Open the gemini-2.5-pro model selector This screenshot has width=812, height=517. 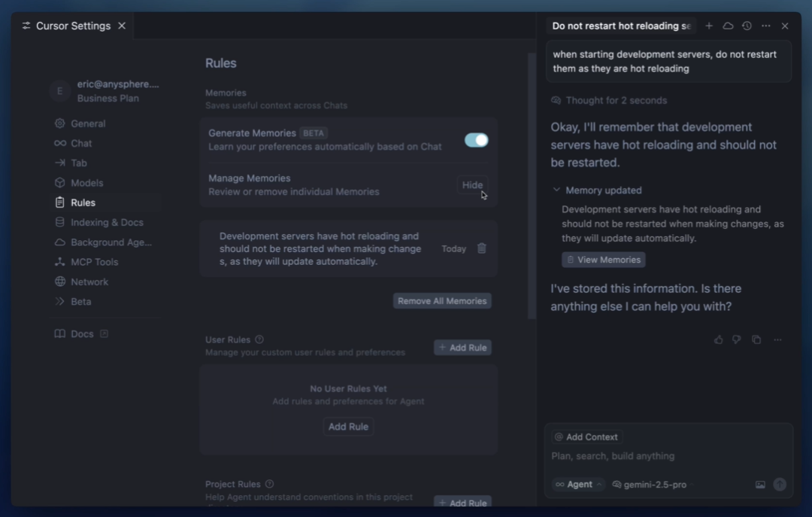pos(653,485)
